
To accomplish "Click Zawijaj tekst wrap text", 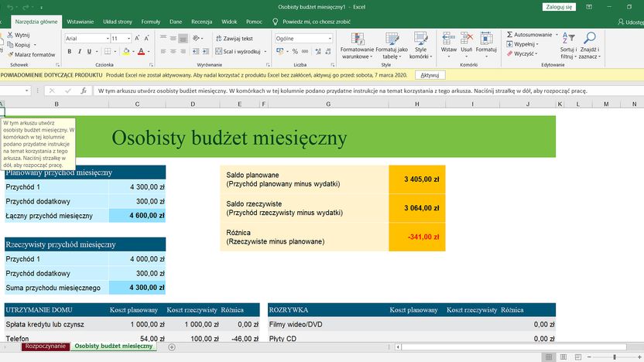I will [235, 38].
